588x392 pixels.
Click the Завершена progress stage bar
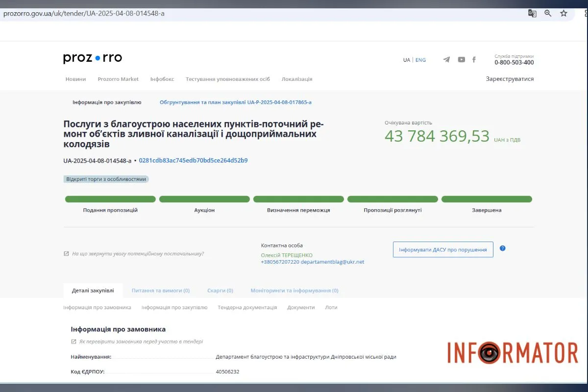click(x=487, y=199)
